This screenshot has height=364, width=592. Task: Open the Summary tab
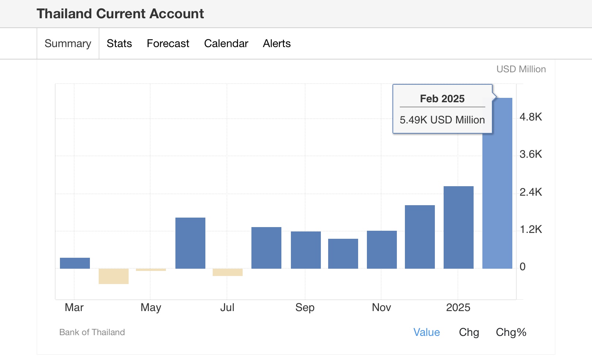tap(68, 43)
